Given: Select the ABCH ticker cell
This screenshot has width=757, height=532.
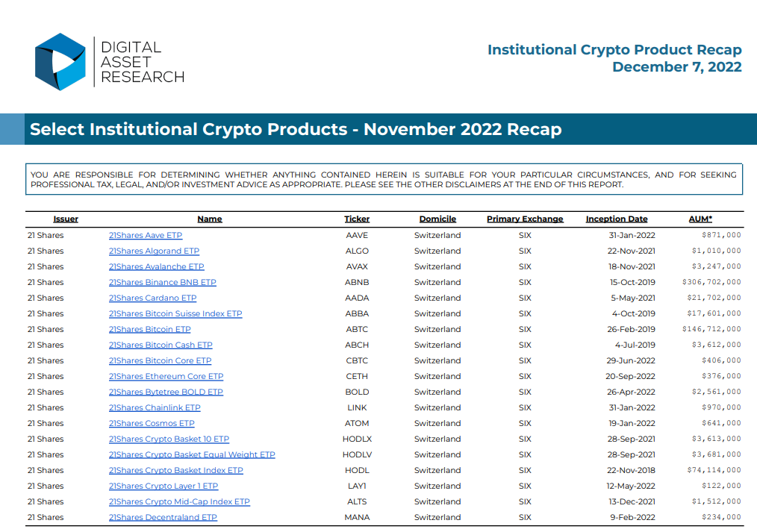Looking at the screenshot, I should [x=357, y=345].
